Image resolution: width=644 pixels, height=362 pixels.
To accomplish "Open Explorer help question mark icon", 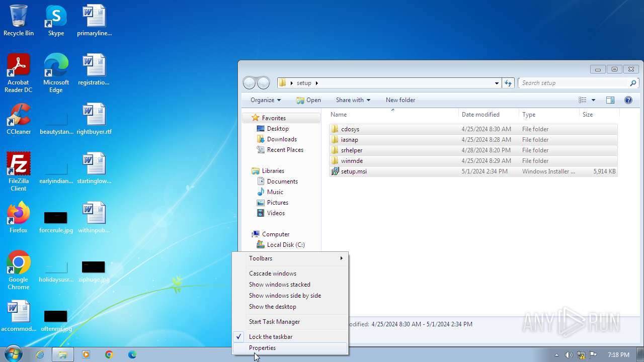I will (x=628, y=100).
